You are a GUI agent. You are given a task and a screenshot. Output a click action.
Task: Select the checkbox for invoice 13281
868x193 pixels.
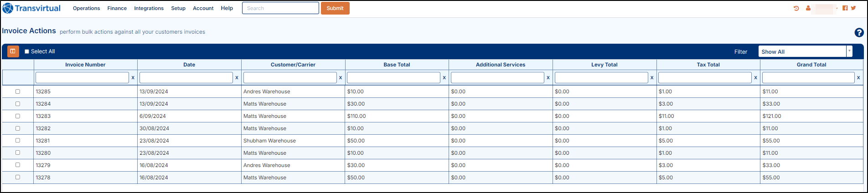pyautogui.click(x=18, y=141)
